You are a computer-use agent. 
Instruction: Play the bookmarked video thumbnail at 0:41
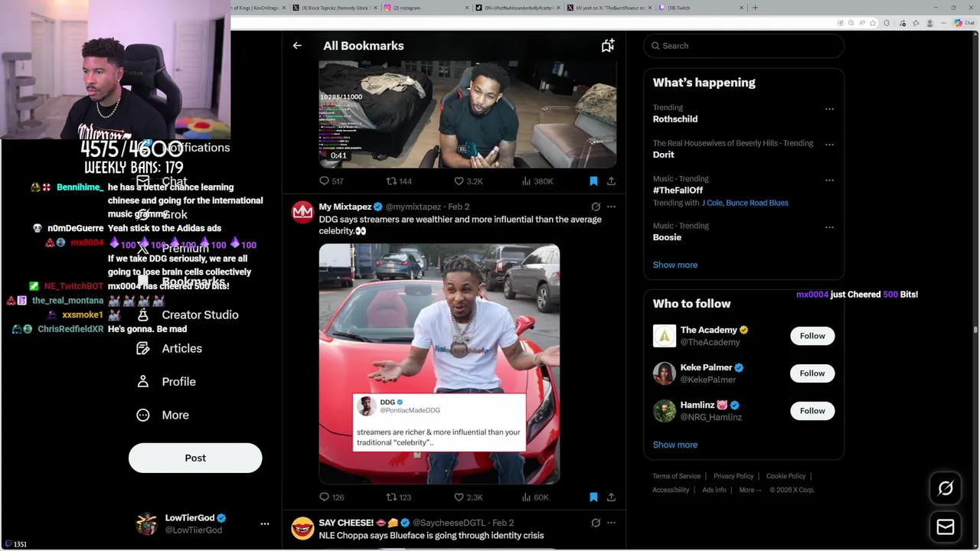[x=468, y=115]
